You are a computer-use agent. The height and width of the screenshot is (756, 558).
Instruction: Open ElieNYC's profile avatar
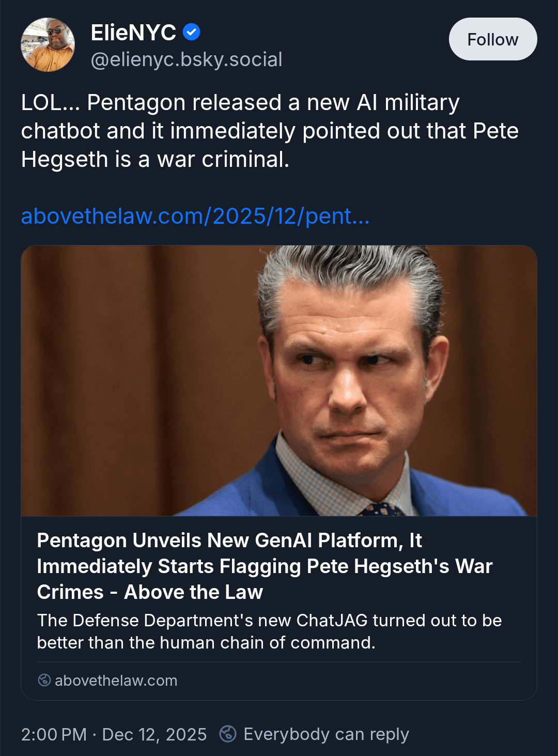coord(48,45)
